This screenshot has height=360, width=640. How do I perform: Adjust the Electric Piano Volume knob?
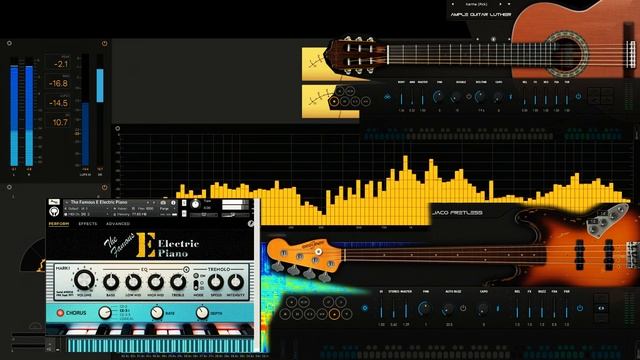(84, 280)
